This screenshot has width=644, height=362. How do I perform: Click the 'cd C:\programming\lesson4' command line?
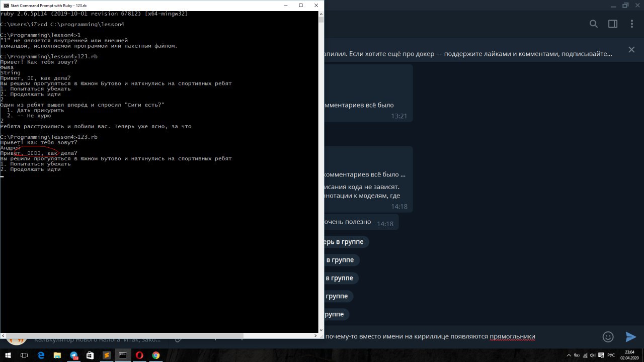pyautogui.click(x=62, y=24)
